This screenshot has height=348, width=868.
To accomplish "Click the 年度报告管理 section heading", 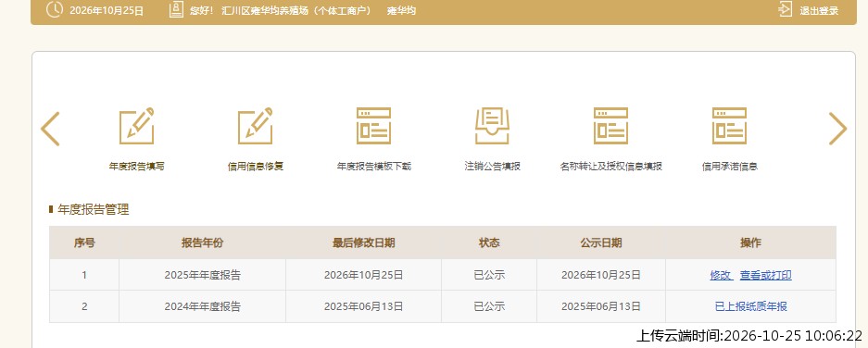I will point(93,210).
